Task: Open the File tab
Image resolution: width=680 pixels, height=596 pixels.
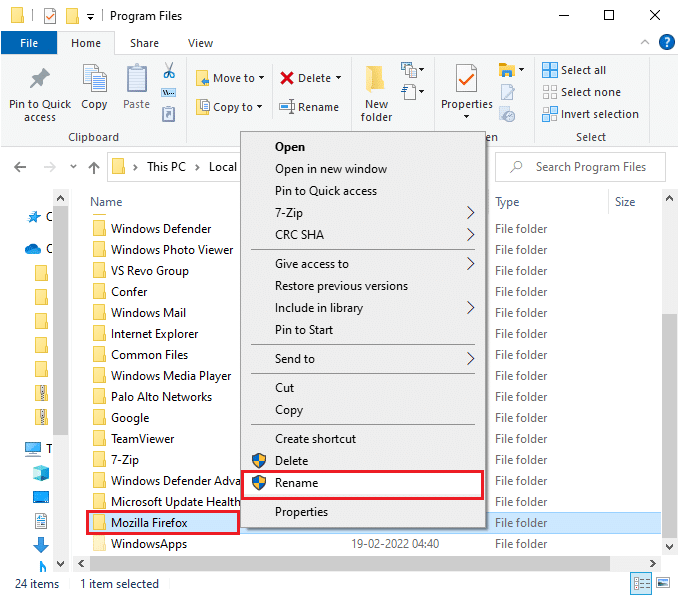Action: [x=29, y=43]
